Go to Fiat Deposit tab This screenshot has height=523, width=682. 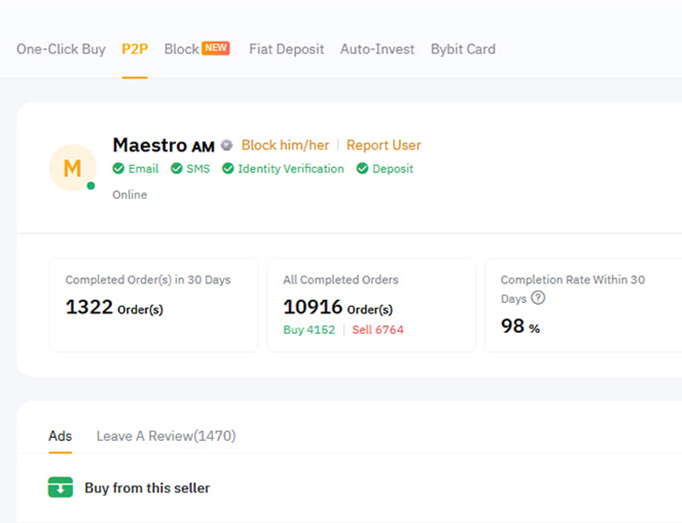[287, 49]
